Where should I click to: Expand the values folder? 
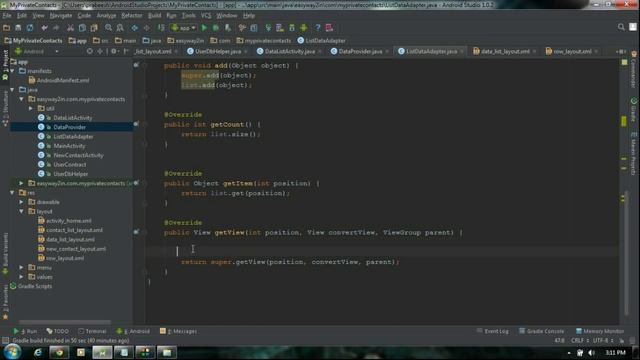(x=22, y=277)
